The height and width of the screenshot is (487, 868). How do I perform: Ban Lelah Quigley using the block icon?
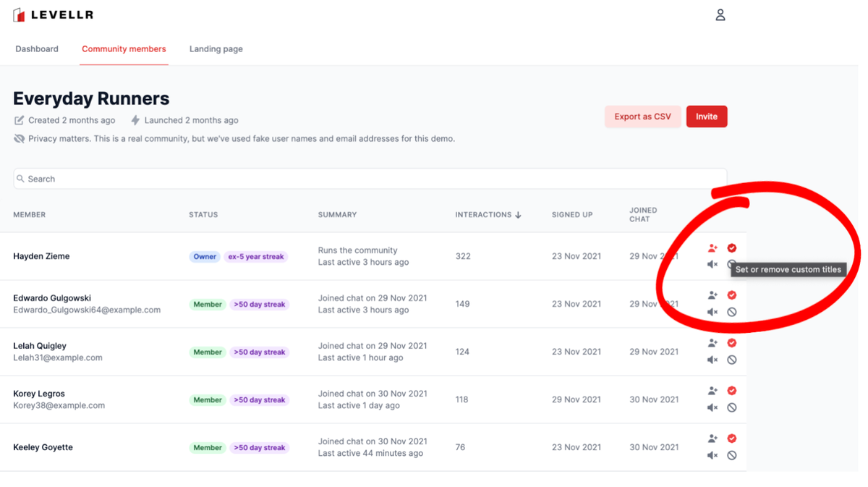pos(732,360)
